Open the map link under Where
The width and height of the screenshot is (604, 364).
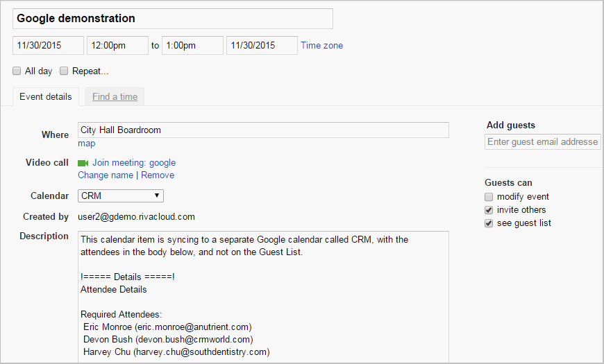click(x=86, y=144)
